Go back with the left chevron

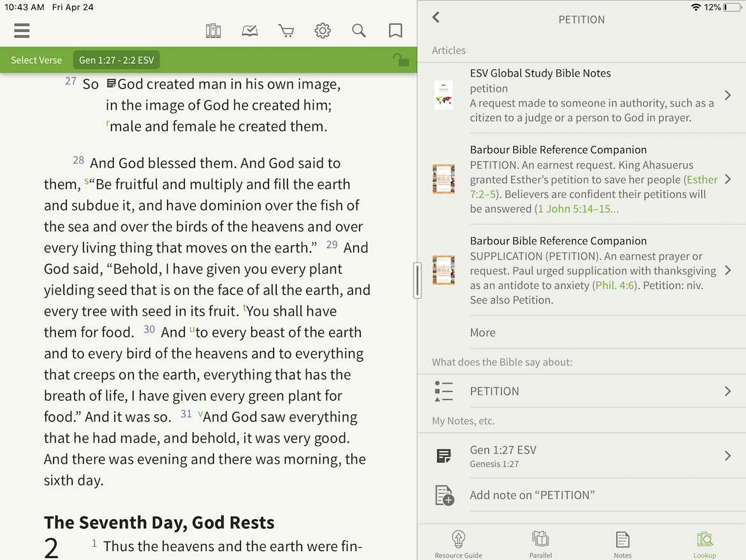436,18
